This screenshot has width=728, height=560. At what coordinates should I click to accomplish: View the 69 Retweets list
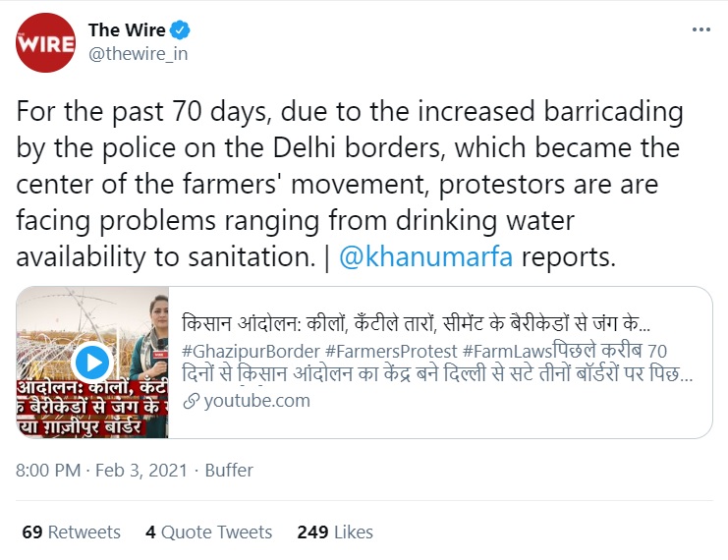pyautogui.click(x=71, y=532)
